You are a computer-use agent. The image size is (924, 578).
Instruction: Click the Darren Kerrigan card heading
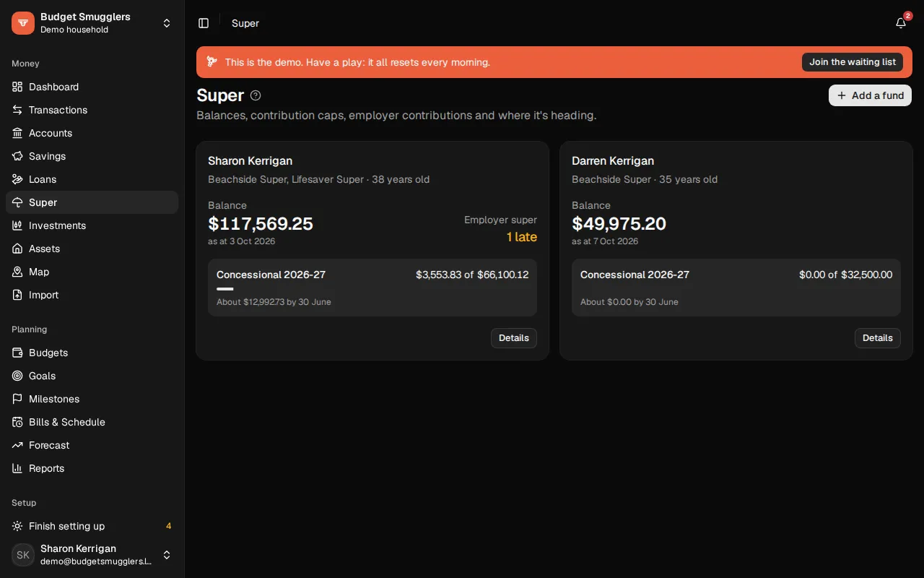[613, 161]
